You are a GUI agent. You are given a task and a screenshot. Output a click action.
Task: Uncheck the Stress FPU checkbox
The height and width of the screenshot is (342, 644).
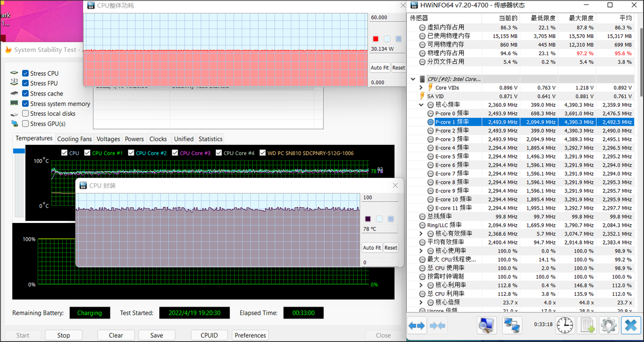[x=25, y=83]
